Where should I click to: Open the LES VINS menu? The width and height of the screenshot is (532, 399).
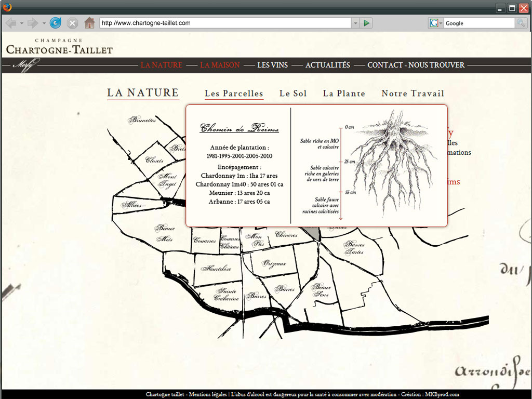click(272, 65)
